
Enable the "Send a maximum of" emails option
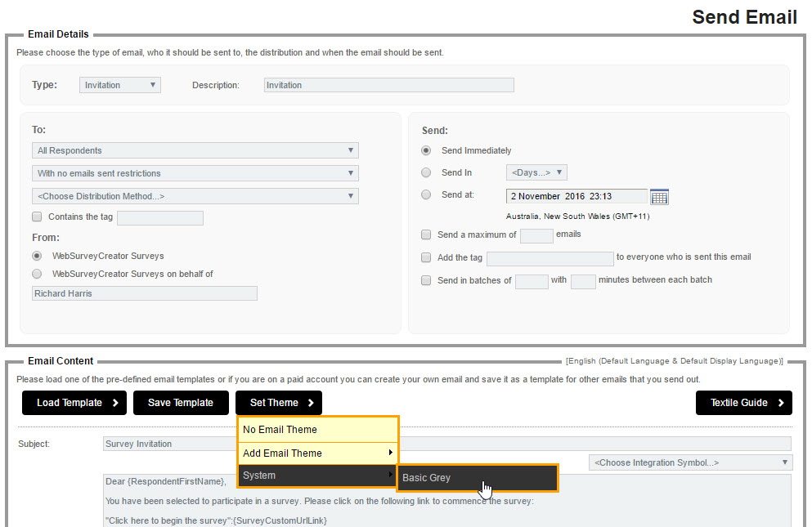(x=426, y=234)
